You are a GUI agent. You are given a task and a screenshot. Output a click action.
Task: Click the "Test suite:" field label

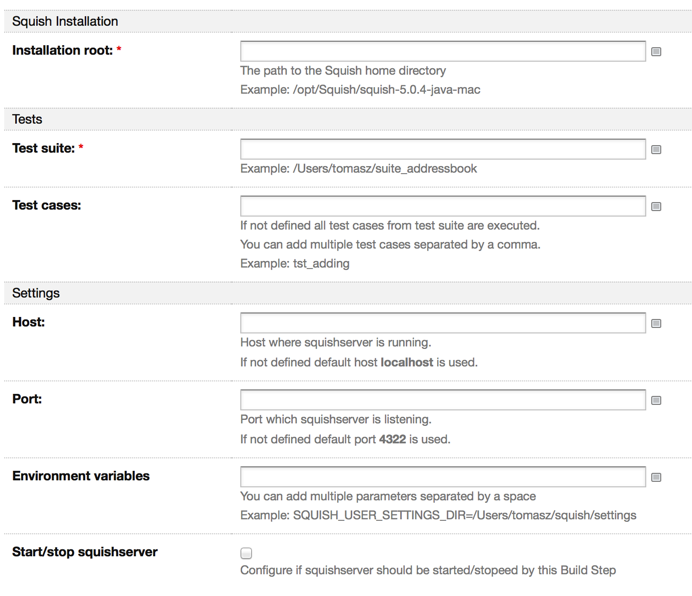pos(43,148)
